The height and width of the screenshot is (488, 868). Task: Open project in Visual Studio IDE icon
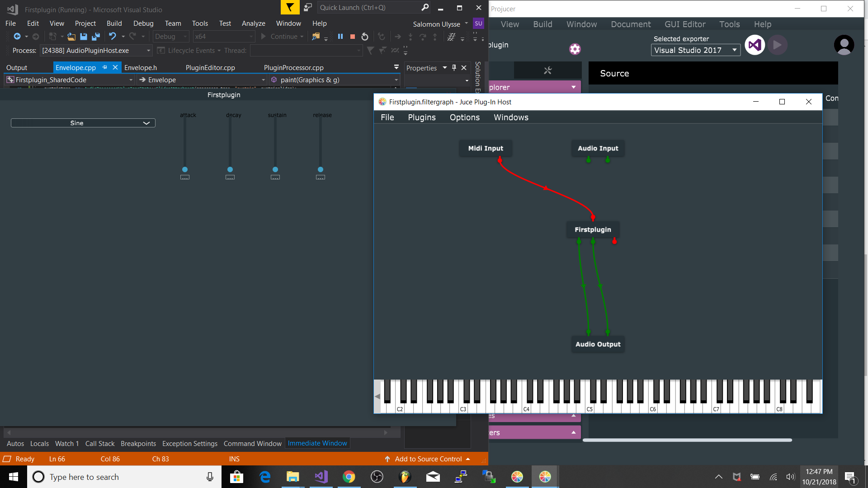point(755,45)
